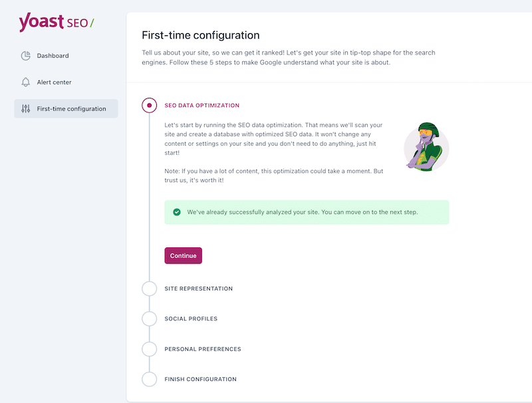
Task: Expand the Personal Preferences step
Action: pyautogui.click(x=203, y=349)
